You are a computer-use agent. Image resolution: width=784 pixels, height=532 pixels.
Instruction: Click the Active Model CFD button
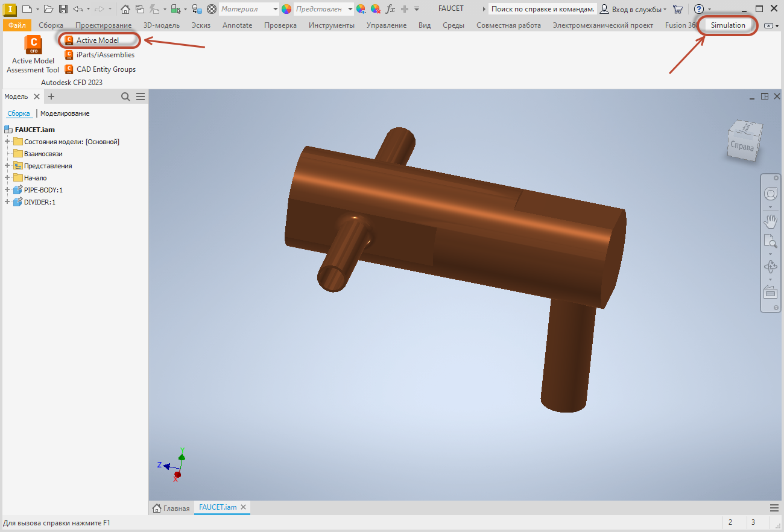click(x=92, y=40)
